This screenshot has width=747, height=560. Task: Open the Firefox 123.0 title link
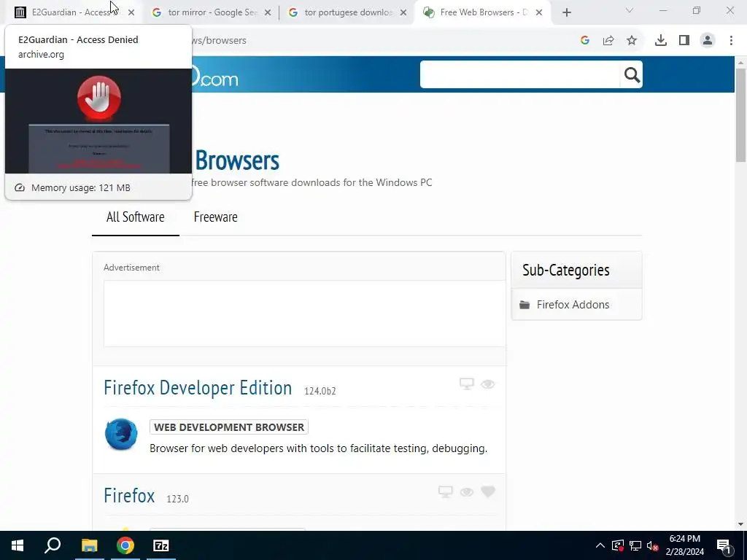tap(129, 496)
